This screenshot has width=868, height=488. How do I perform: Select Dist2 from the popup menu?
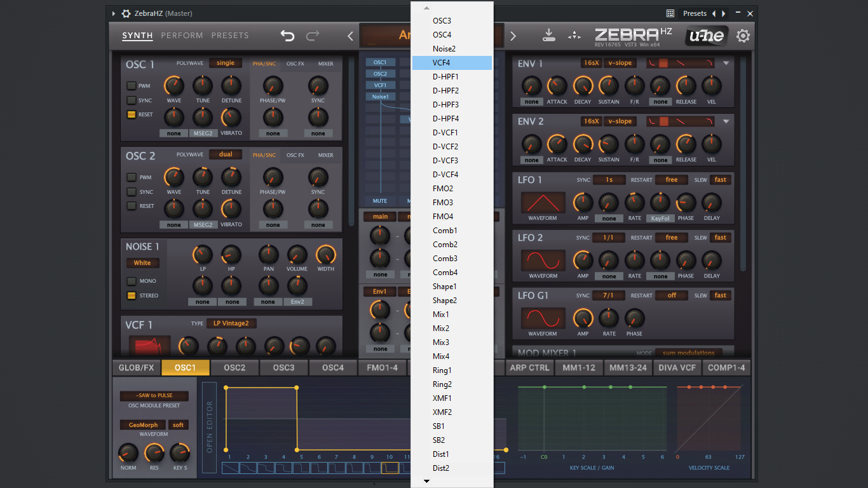[x=452, y=468]
